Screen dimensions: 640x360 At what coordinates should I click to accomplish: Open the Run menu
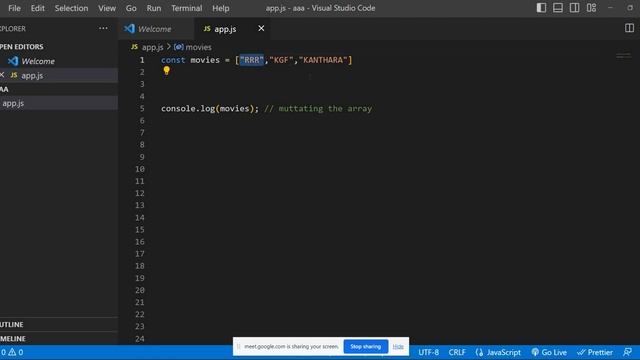pos(154,8)
